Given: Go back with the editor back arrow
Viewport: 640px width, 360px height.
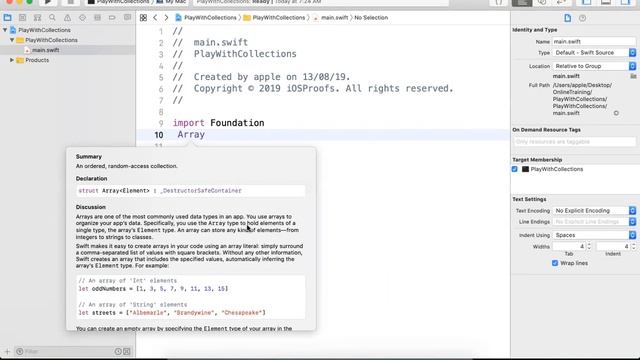Looking at the screenshot, I should tap(155, 18).
